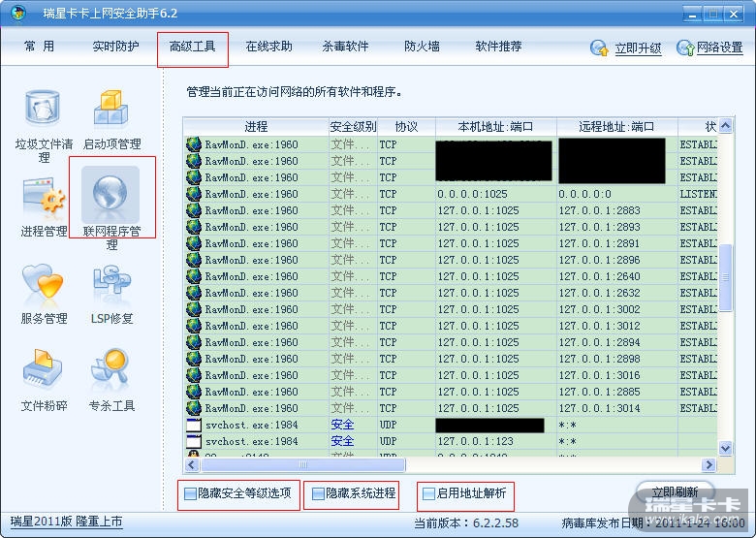Sort by the 本机地址:端口 column header

pyautogui.click(x=496, y=127)
